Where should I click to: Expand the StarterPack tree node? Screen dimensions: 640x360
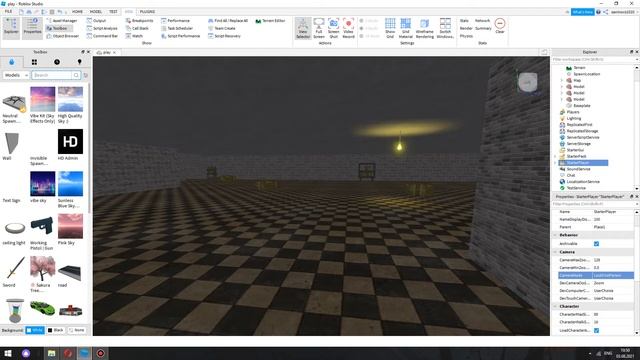pos(556,156)
